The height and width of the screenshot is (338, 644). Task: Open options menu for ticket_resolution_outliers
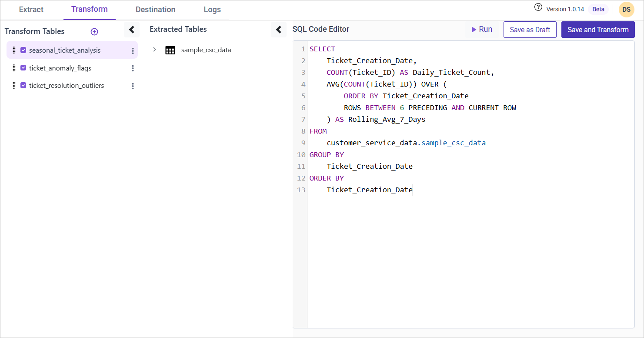(x=133, y=86)
